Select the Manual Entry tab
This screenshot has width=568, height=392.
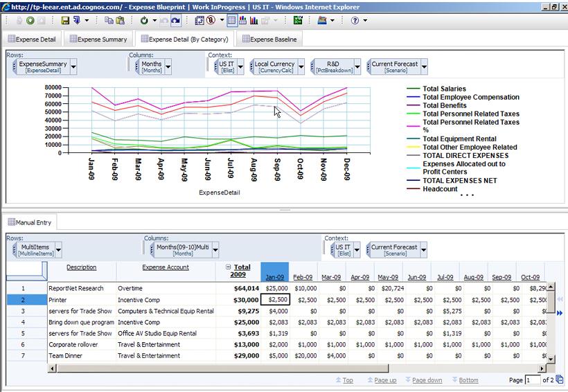coord(30,222)
